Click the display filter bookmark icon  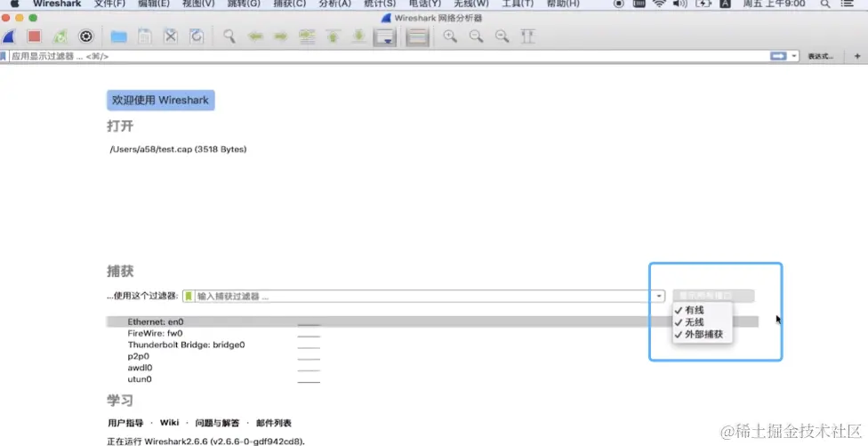[x=3, y=56]
